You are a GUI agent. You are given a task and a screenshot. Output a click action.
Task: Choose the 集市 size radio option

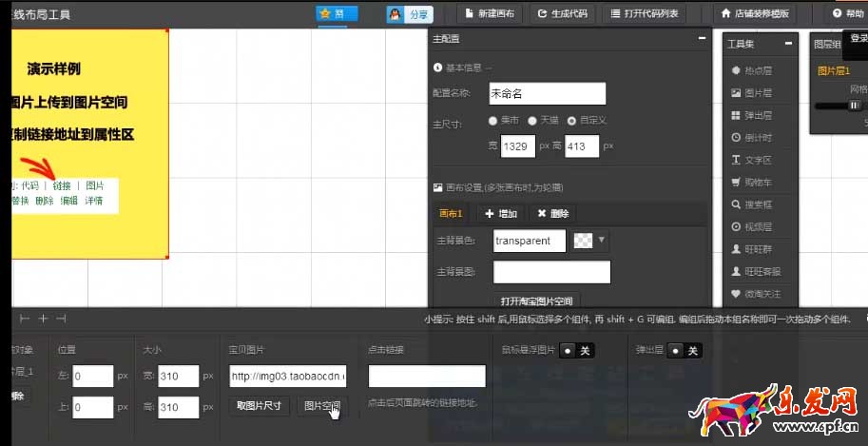coord(492,121)
